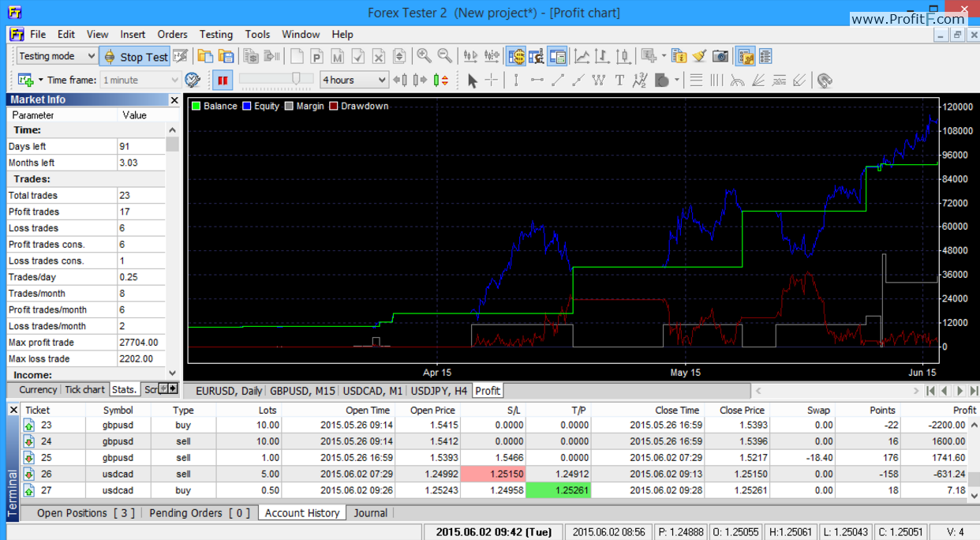Open the Insert menu
Viewport: 980px width, 540px height.
(x=133, y=34)
